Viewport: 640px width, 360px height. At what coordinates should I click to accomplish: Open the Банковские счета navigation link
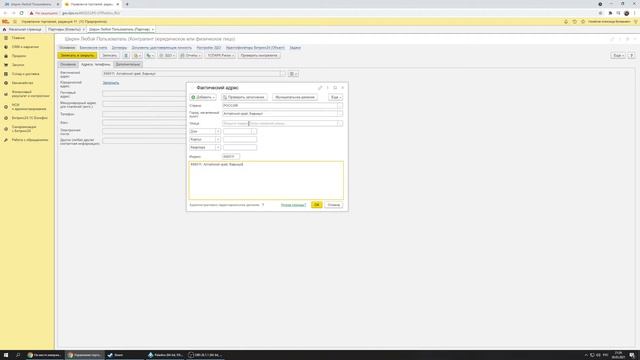pyautogui.click(x=93, y=48)
